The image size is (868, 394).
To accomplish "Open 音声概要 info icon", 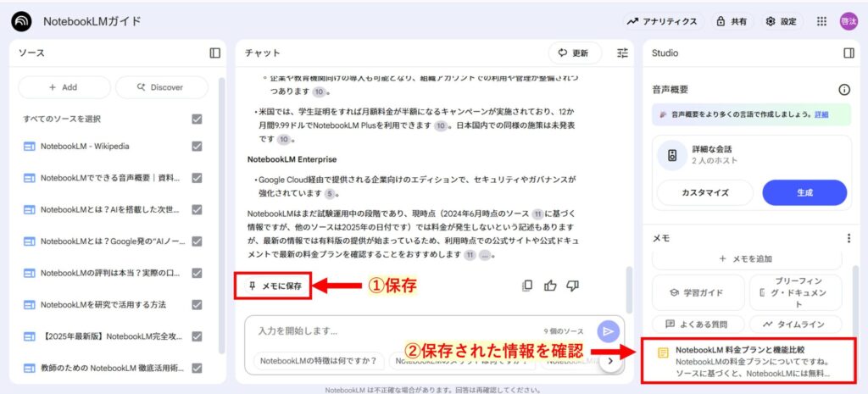I will click(x=844, y=90).
